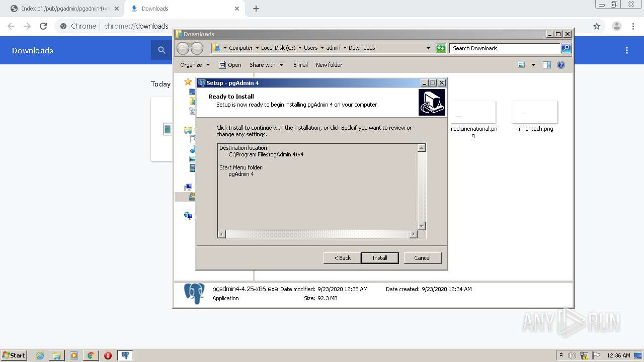This screenshot has width=644, height=362.
Task: Select the medicinenational.png file thumbnail
Action: [x=473, y=112]
